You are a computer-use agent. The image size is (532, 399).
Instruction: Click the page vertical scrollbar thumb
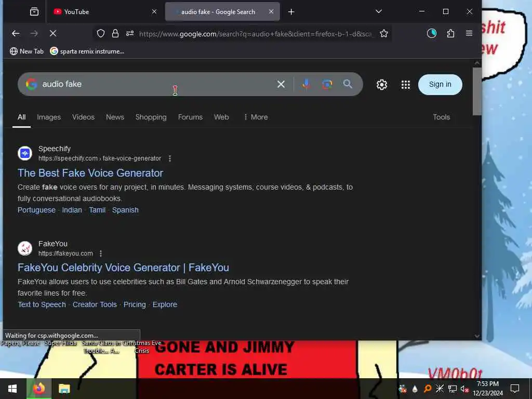click(x=477, y=91)
